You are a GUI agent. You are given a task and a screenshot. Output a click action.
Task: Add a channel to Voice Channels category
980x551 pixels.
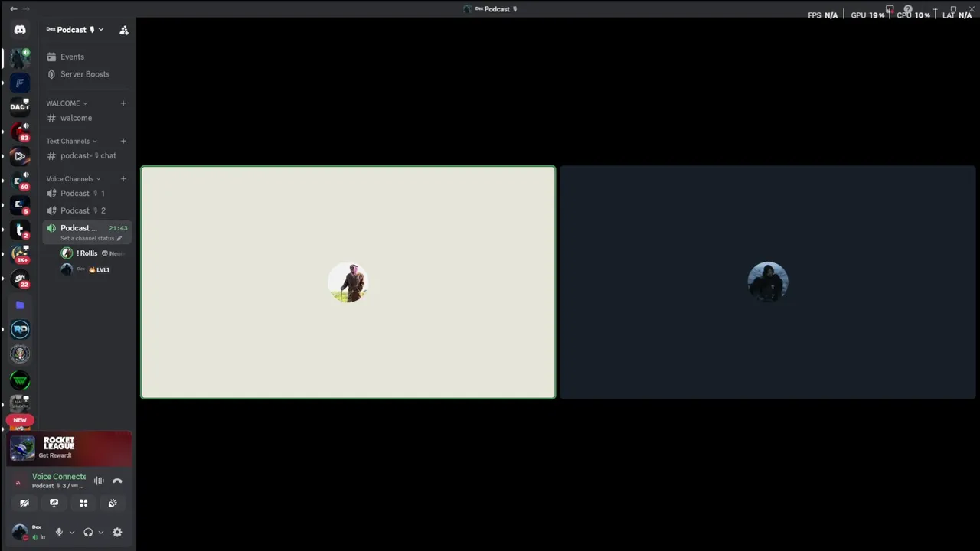[x=123, y=178]
